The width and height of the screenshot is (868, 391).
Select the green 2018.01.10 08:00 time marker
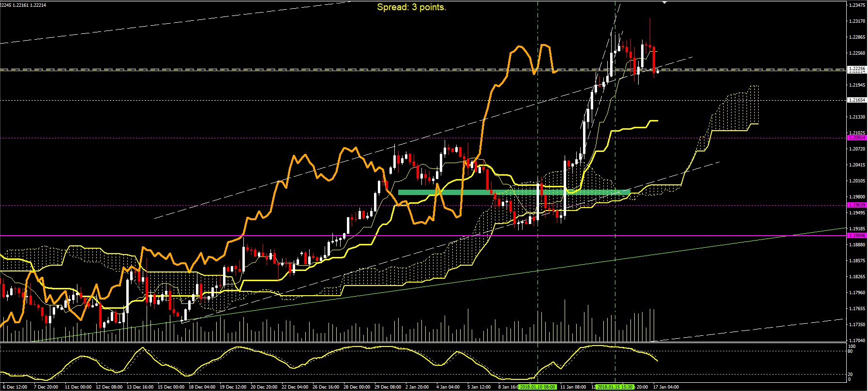pyautogui.click(x=538, y=387)
